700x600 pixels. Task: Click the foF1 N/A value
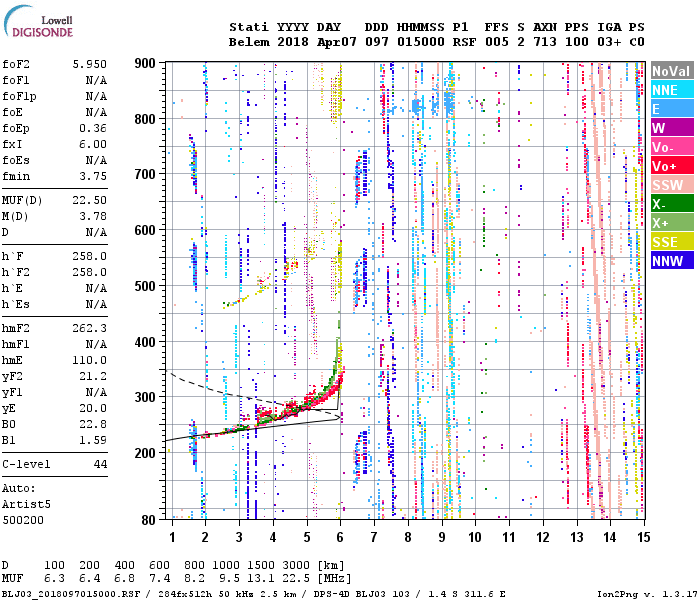[x=97, y=80]
